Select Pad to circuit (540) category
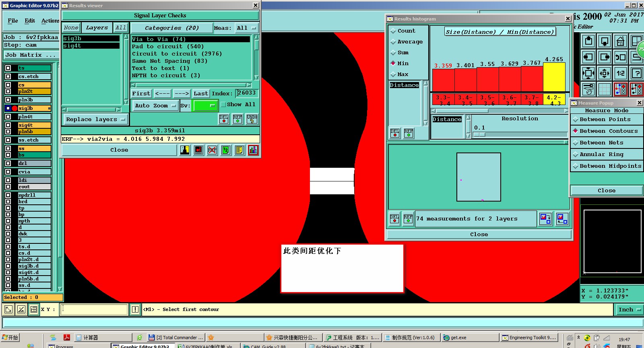Image resolution: width=644 pixels, height=348 pixels. (192, 47)
